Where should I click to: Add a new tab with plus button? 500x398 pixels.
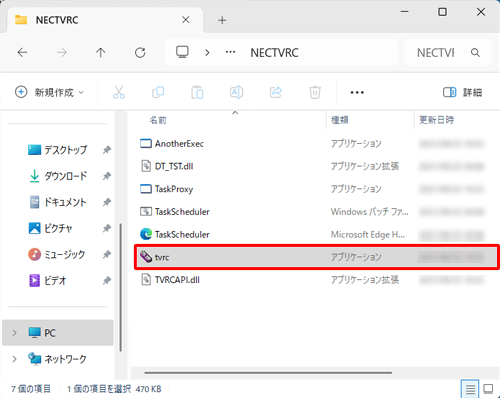(222, 20)
